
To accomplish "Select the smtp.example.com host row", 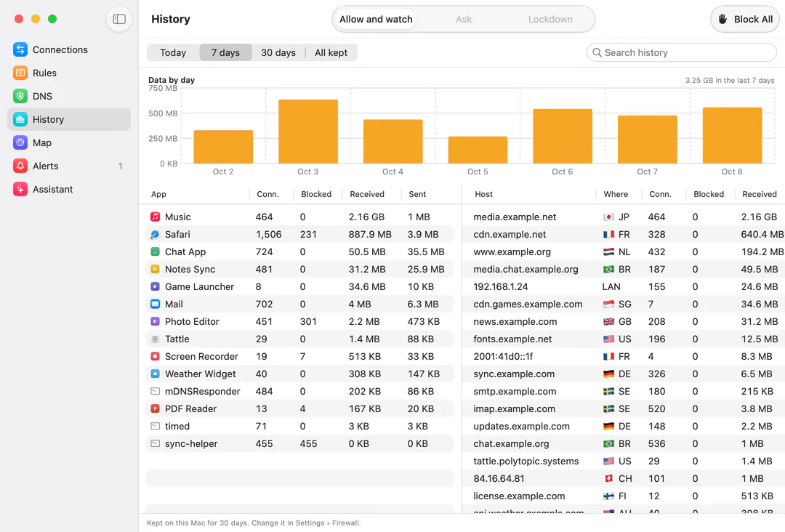I will 624,391.
